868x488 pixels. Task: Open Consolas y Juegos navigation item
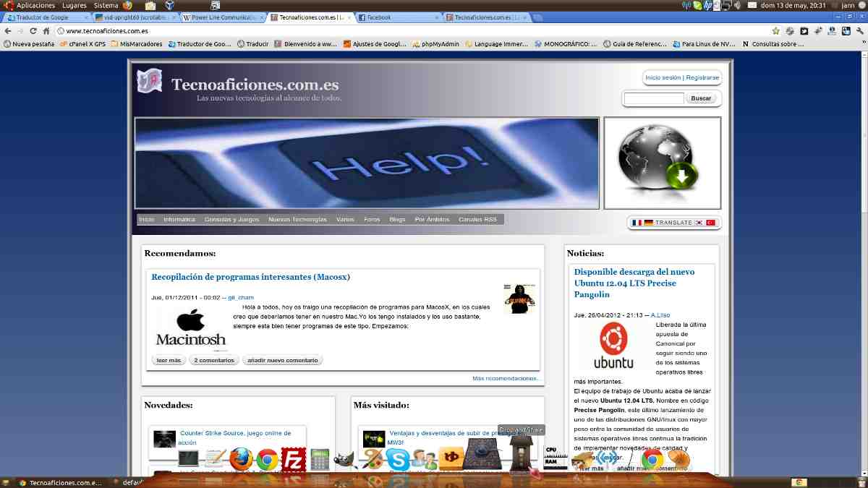coord(231,219)
